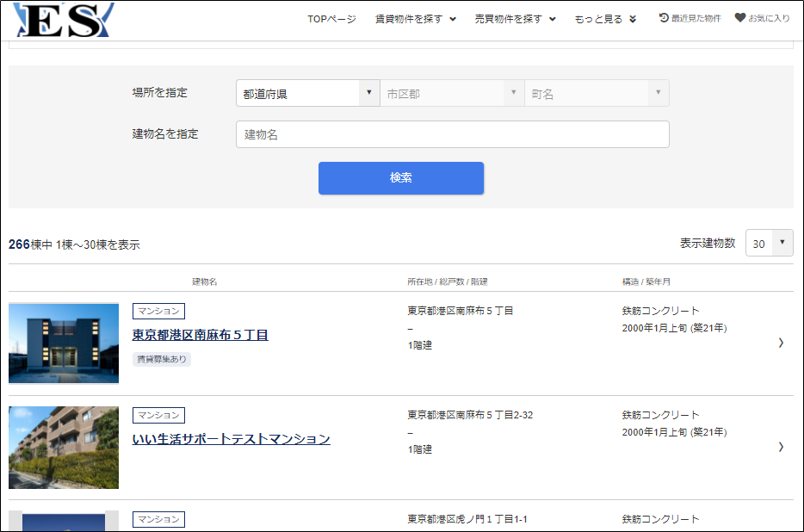Change 表示建物数 count dropdown
Screen dimensions: 804x532
(x=770, y=244)
